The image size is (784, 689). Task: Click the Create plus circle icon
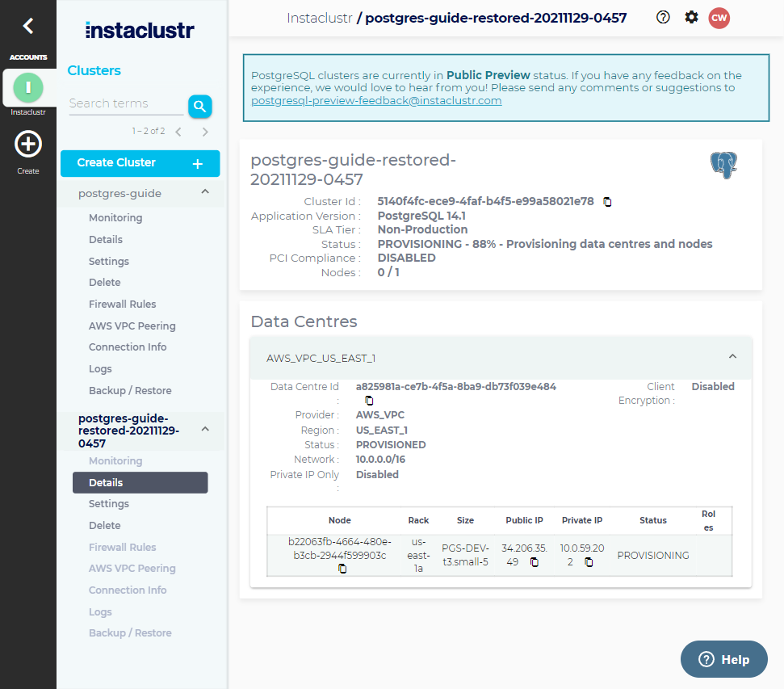(x=28, y=144)
